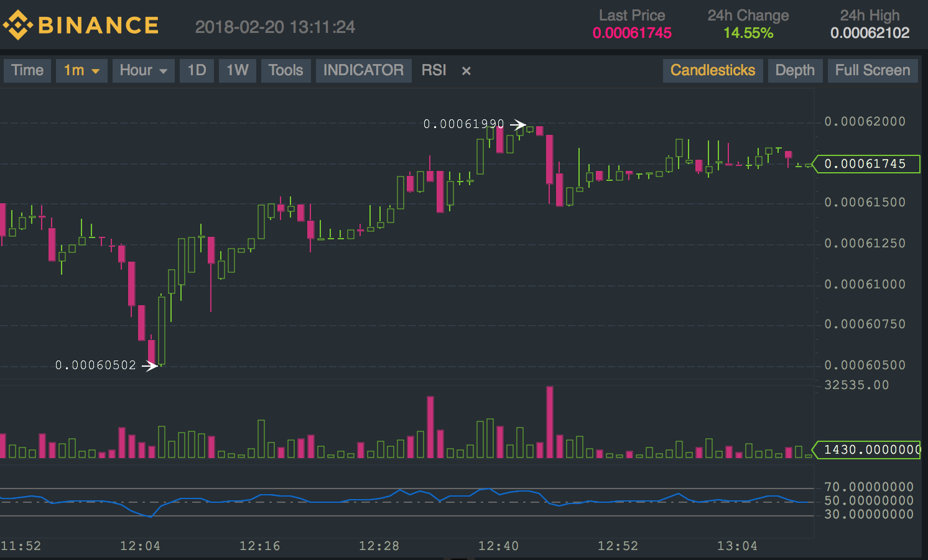928x560 pixels.
Task: Remove the RSI indicator with the x
Action: pos(466,71)
